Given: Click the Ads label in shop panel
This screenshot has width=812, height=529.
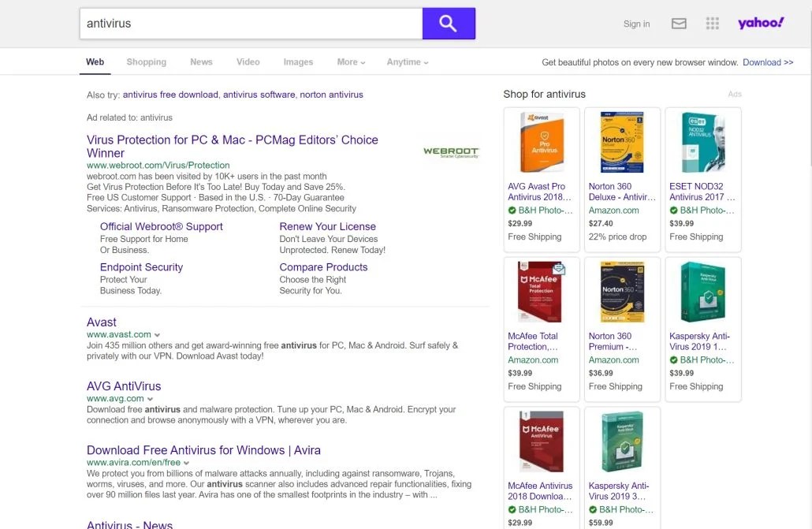Looking at the screenshot, I should coord(734,95).
